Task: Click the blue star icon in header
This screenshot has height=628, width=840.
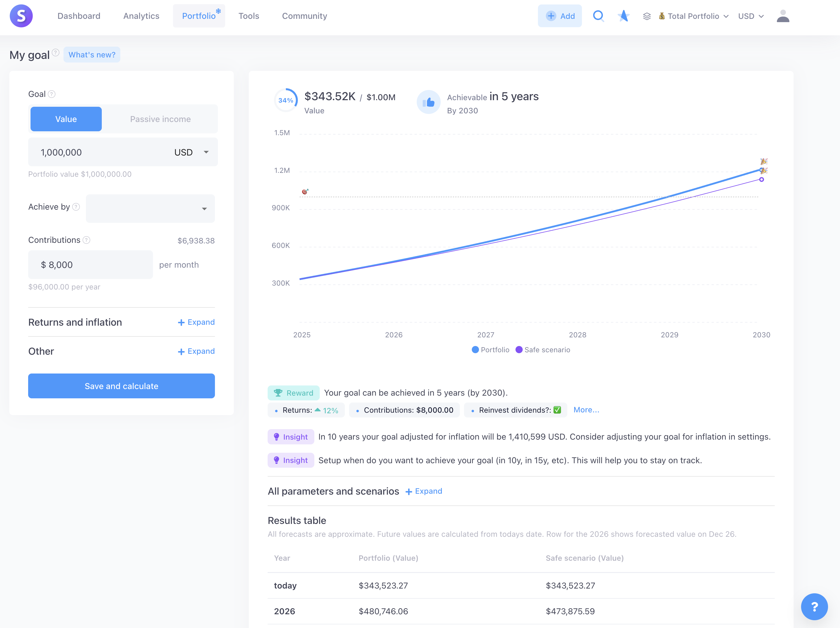Action: [x=623, y=16]
